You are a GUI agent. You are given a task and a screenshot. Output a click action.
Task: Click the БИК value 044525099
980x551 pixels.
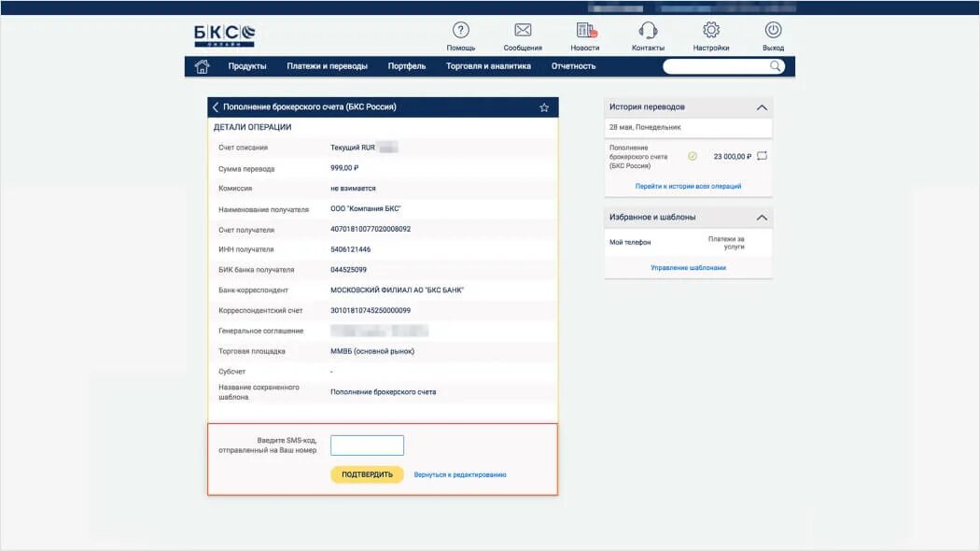coord(348,270)
